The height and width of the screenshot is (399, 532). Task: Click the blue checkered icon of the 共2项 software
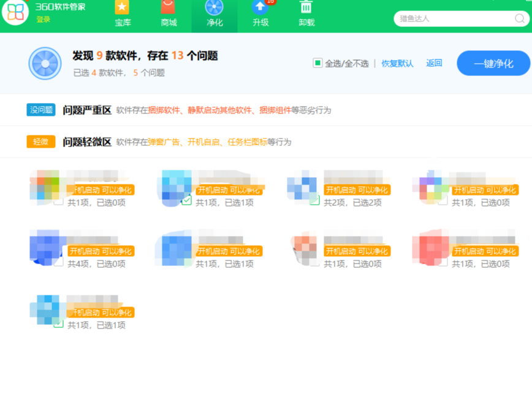coord(302,186)
